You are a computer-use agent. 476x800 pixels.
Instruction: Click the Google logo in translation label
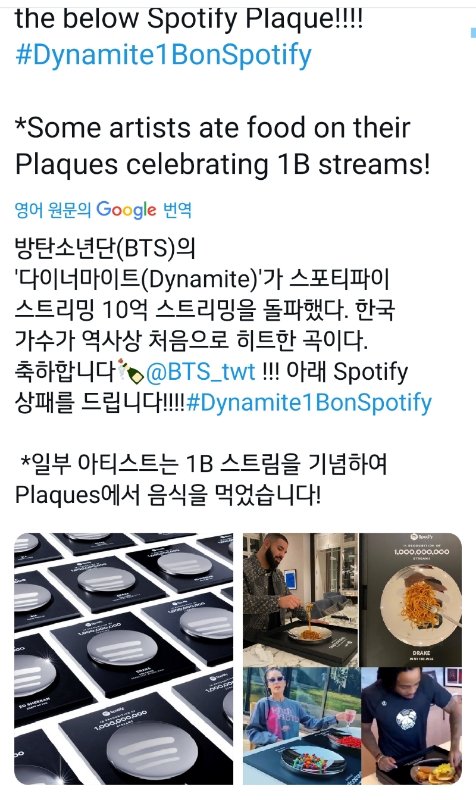click(126, 210)
